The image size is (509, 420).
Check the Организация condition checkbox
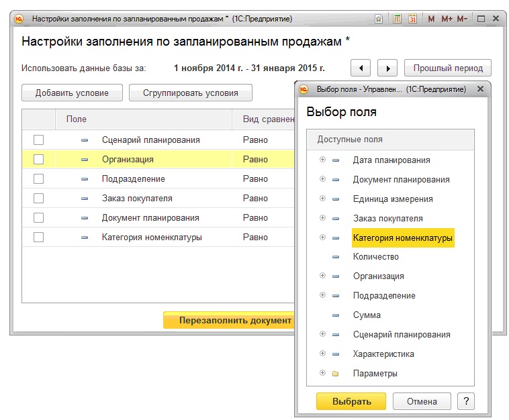[39, 160]
